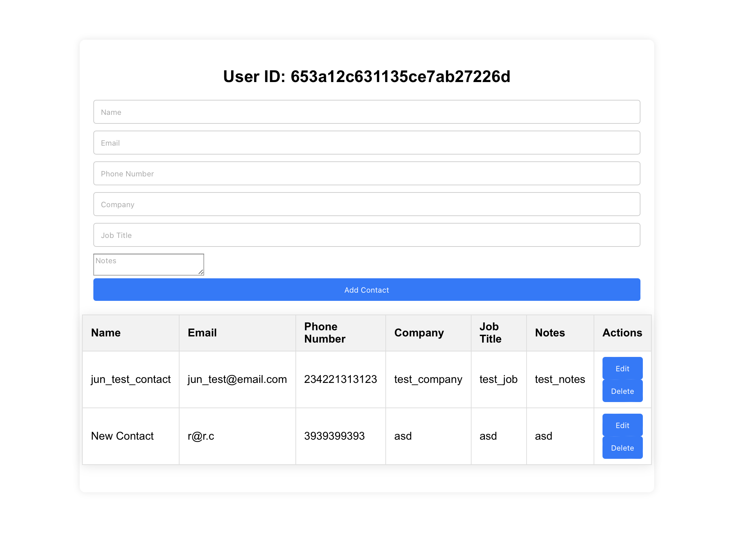The image size is (755, 560).
Task: Select the test_notes cell
Action: [x=560, y=379]
